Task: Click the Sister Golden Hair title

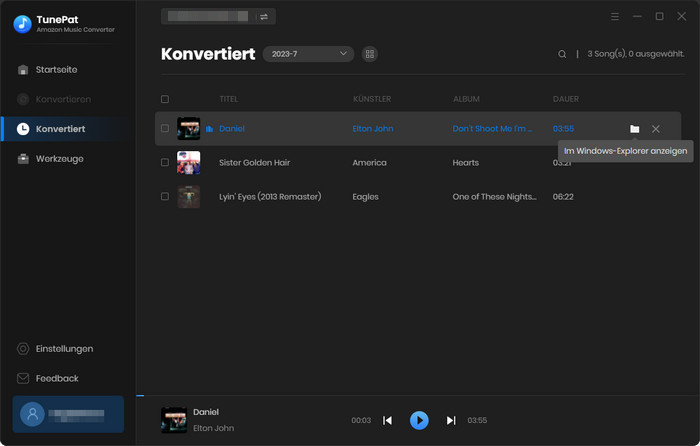Action: [x=254, y=163]
